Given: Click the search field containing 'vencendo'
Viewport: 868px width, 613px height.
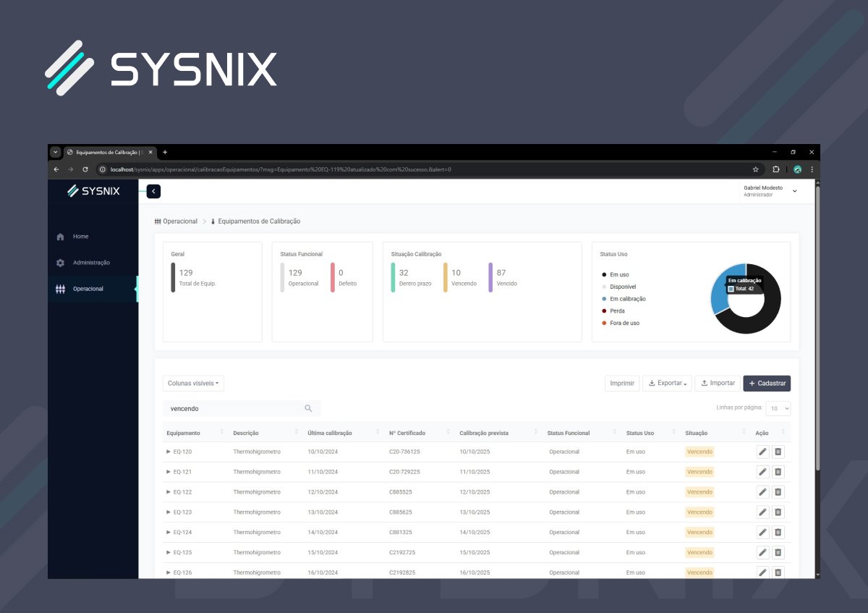Looking at the screenshot, I should pos(231,408).
